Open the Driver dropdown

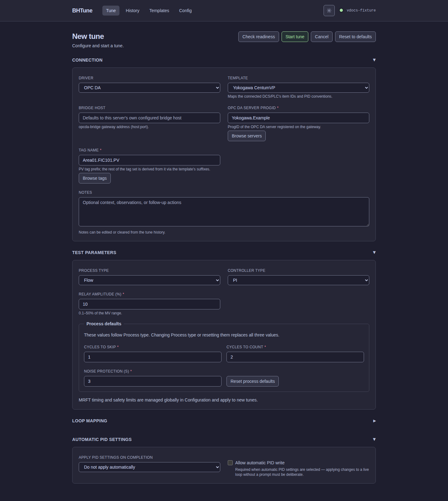point(149,88)
